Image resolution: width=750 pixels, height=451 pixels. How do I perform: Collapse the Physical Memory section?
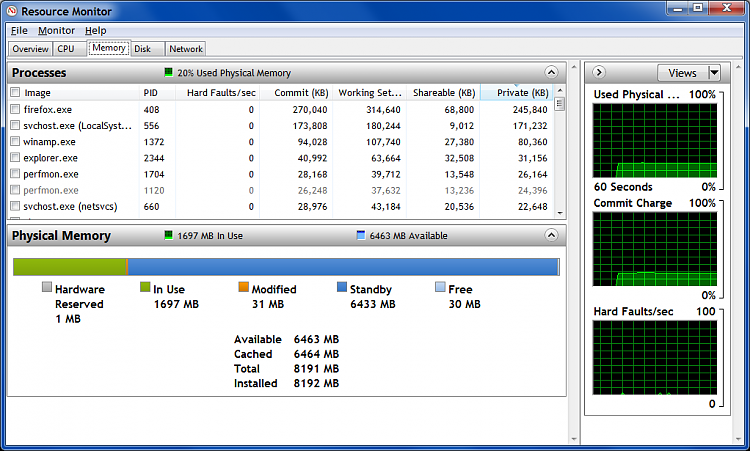pos(551,235)
